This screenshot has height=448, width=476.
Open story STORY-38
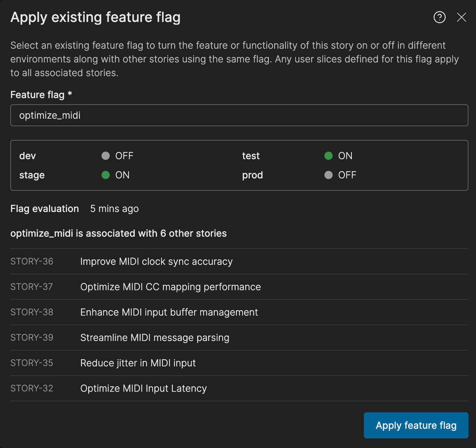tap(32, 312)
